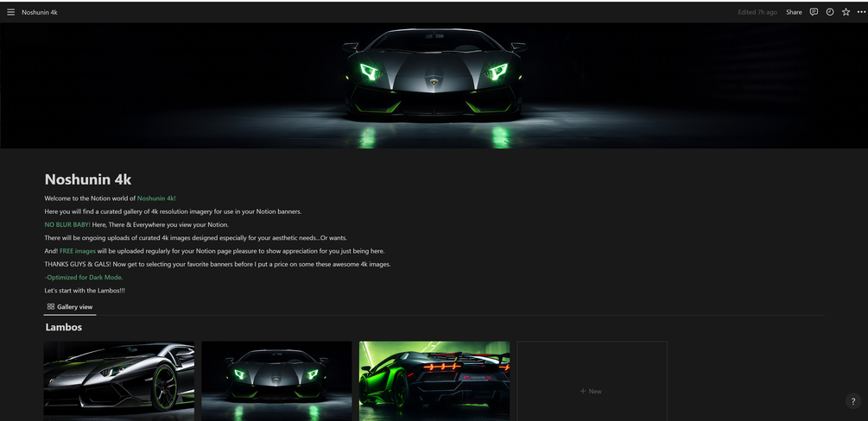Click the Optimized for Dark Mode line

coord(84,277)
